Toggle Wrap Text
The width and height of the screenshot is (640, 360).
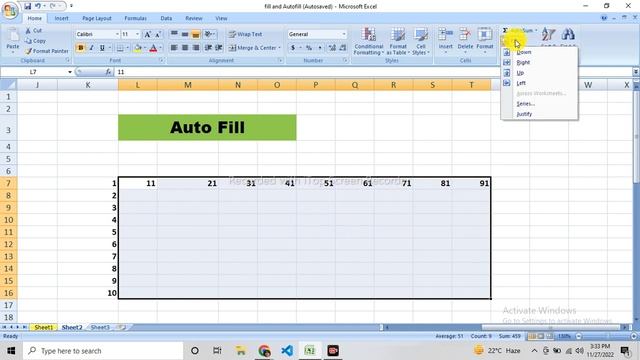[x=245, y=34]
